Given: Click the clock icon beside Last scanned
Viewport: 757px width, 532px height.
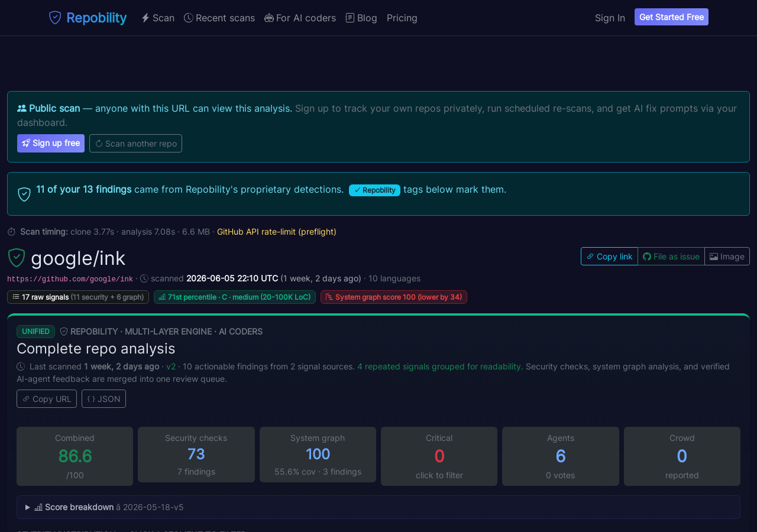Looking at the screenshot, I should 21,366.
